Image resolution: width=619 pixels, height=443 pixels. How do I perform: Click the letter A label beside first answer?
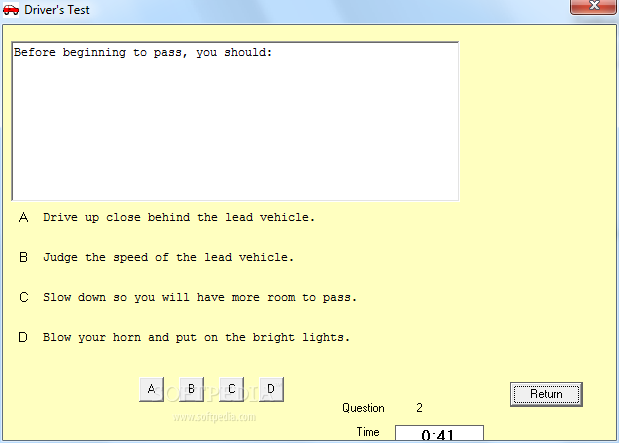pyautogui.click(x=23, y=217)
